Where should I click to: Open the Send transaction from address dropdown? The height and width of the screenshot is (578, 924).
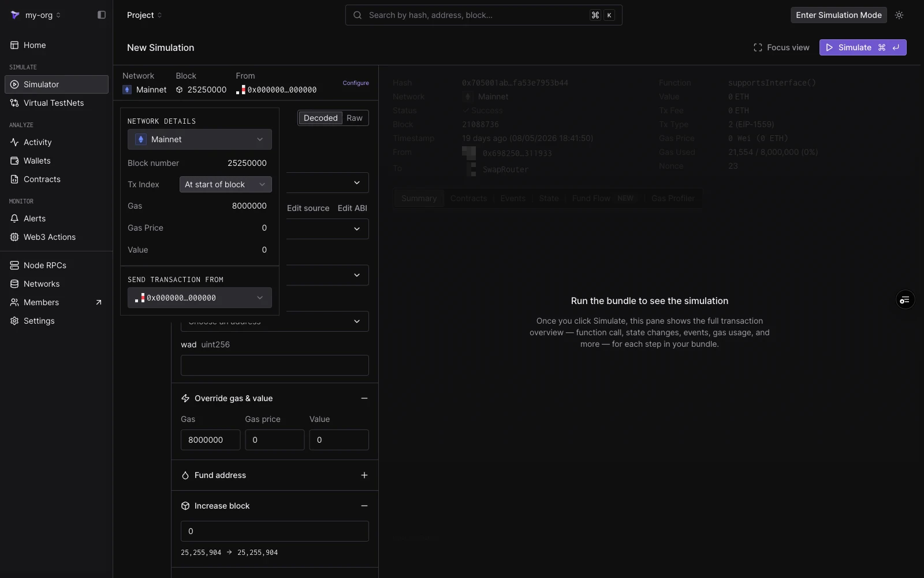click(200, 298)
